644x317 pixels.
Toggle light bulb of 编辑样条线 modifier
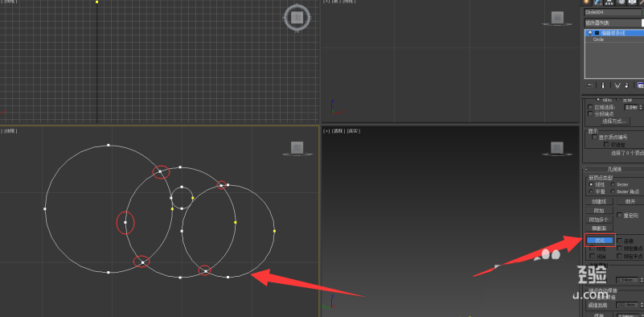click(590, 33)
